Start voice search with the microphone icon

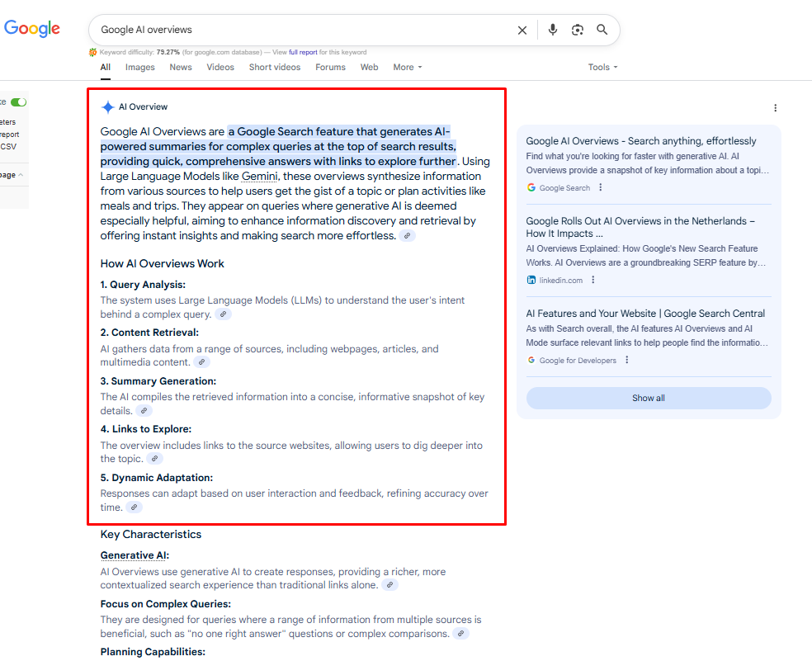tap(553, 31)
